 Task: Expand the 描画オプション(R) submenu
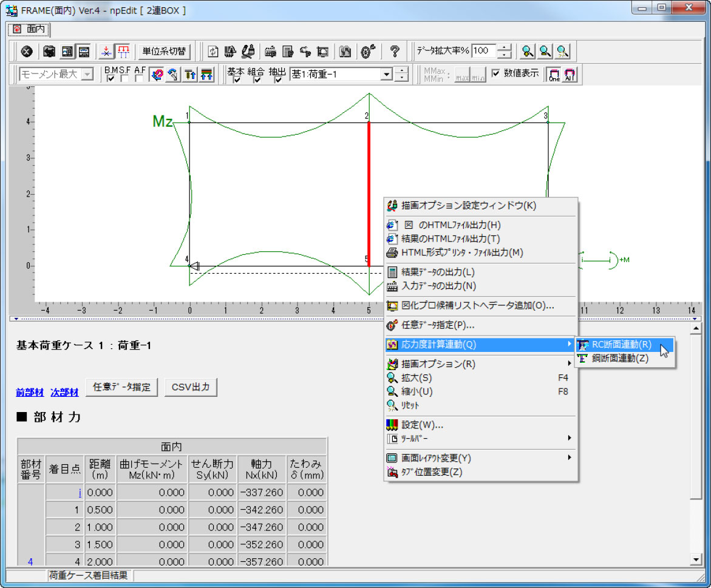pyautogui.click(x=481, y=363)
